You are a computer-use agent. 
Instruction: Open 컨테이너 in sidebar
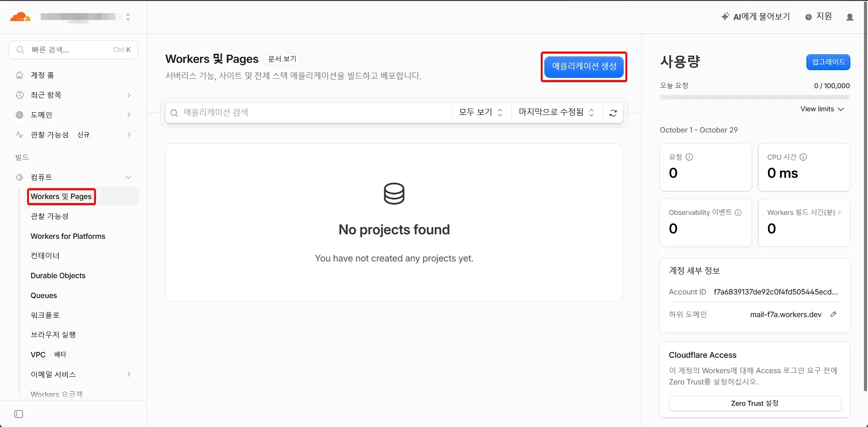point(45,256)
